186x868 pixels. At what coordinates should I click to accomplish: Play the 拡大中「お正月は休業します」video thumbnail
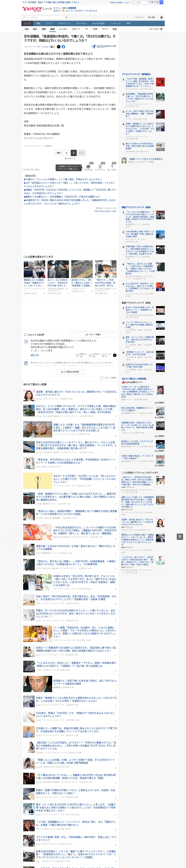pos(160,310)
